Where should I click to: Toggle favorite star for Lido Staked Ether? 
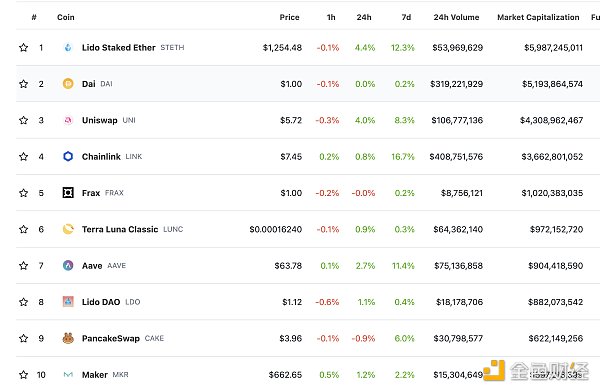click(23, 47)
